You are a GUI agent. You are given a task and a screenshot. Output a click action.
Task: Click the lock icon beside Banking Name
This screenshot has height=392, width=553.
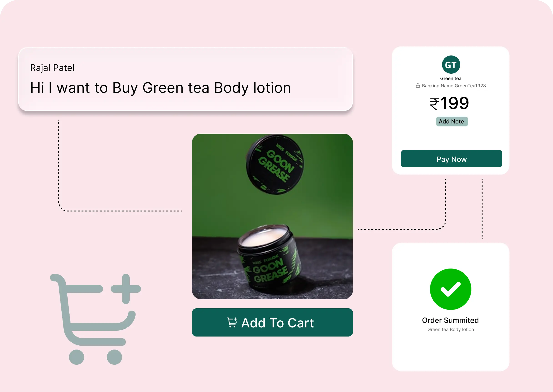tap(418, 86)
